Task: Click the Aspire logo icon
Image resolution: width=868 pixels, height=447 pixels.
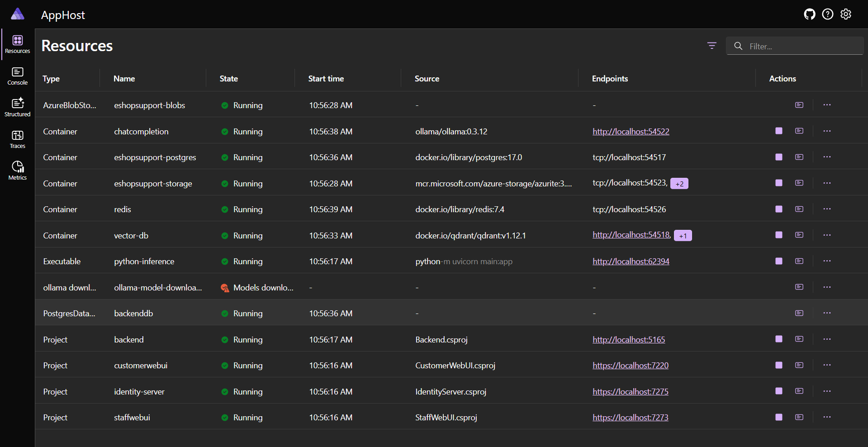Action: [x=18, y=14]
